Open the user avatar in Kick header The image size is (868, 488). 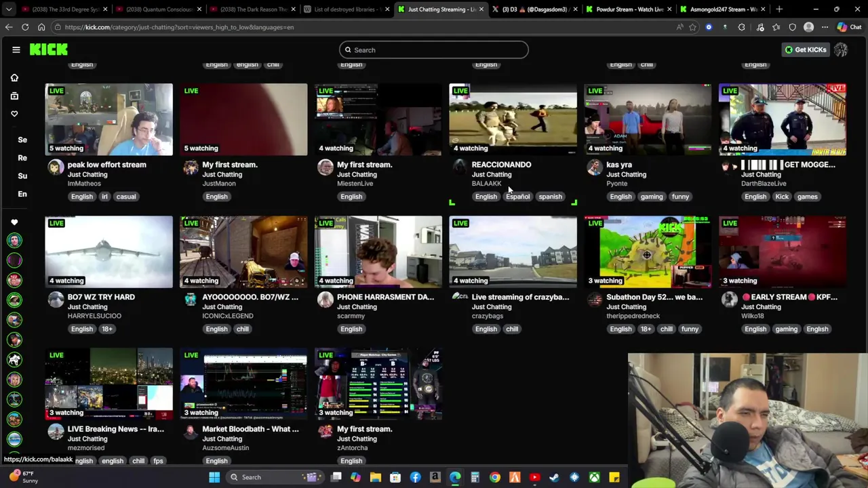click(841, 49)
